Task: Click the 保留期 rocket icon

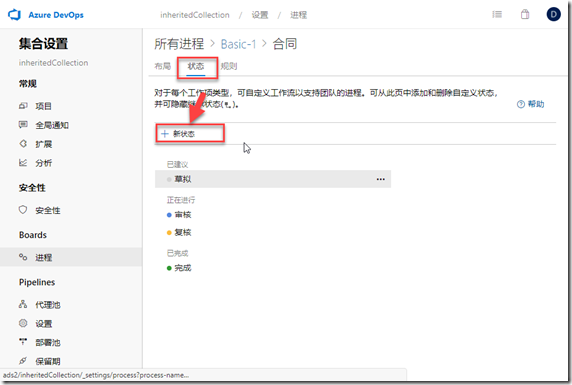Action: click(23, 361)
